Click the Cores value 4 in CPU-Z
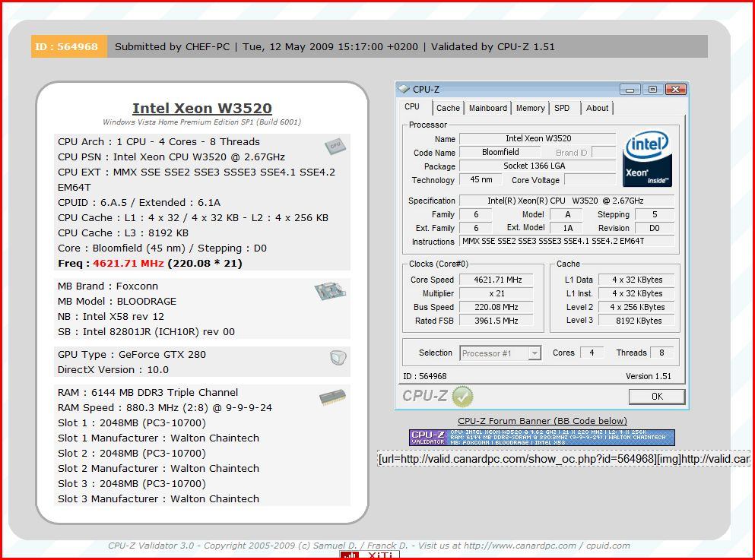 coord(592,353)
